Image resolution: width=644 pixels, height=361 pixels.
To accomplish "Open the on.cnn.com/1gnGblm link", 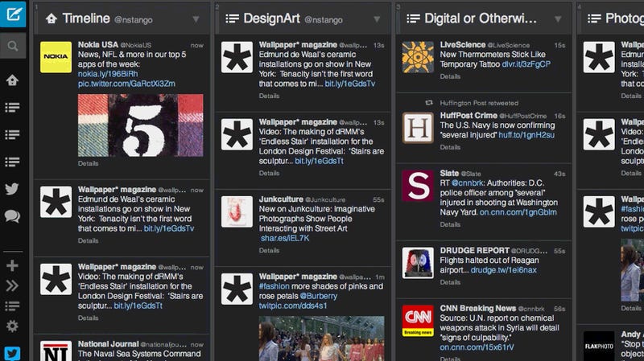I will tap(518, 212).
